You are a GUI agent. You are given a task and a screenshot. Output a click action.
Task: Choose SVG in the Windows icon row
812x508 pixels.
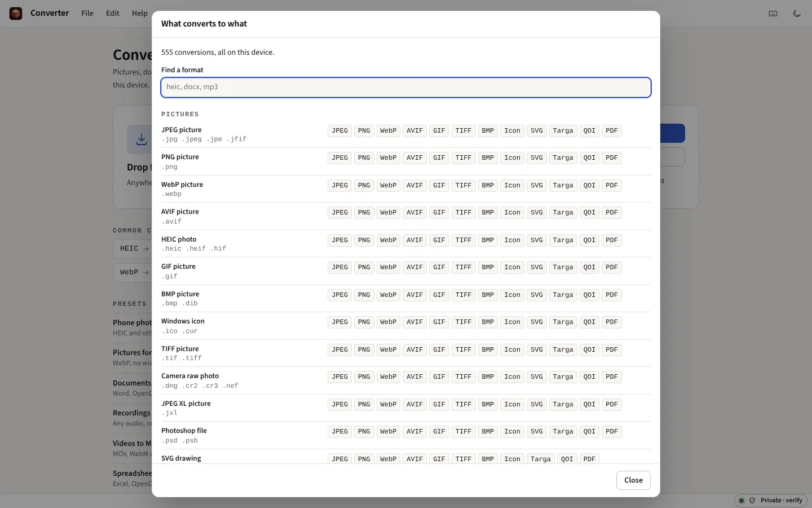(x=537, y=322)
